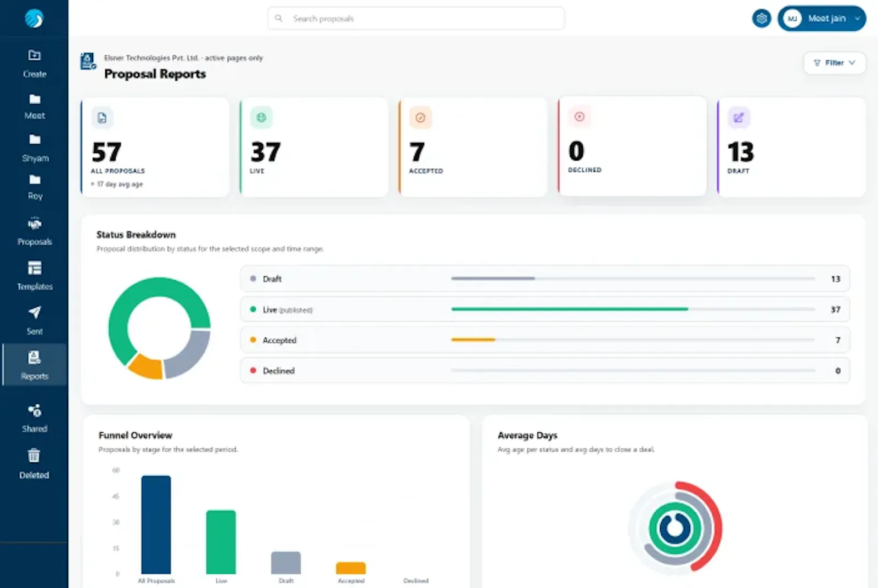The width and height of the screenshot is (878, 588).
Task: Click the Elsner Technologies Pvt. Ltd. label
Action: point(151,58)
